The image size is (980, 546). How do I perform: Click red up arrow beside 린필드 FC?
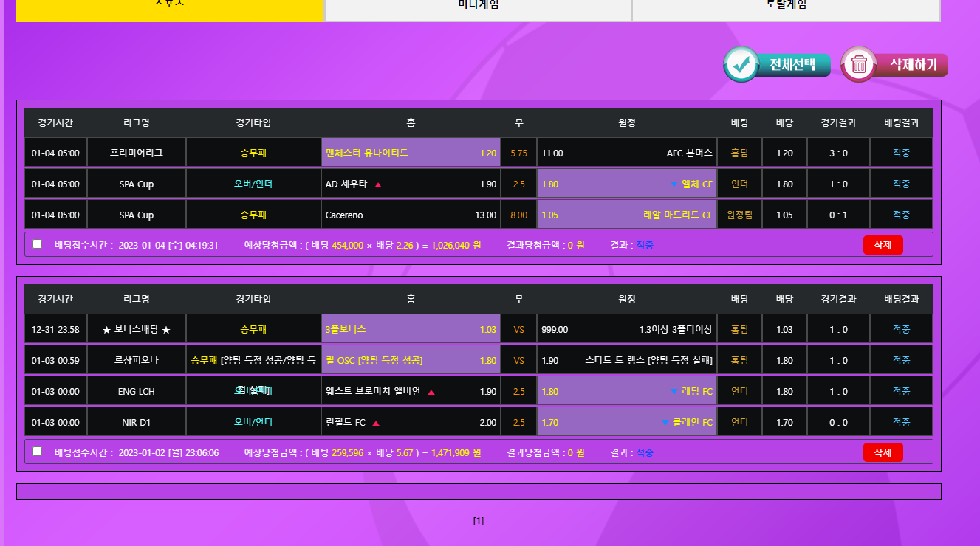(x=376, y=423)
